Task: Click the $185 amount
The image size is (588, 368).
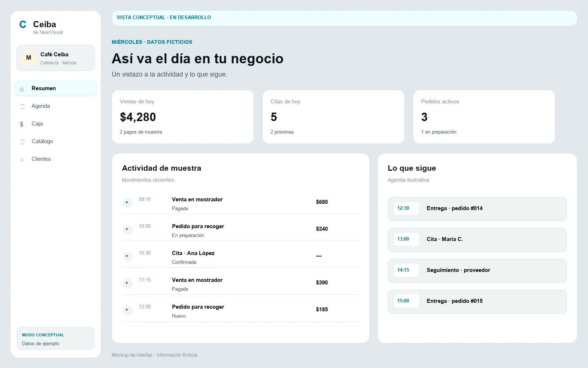Action: pyautogui.click(x=322, y=309)
